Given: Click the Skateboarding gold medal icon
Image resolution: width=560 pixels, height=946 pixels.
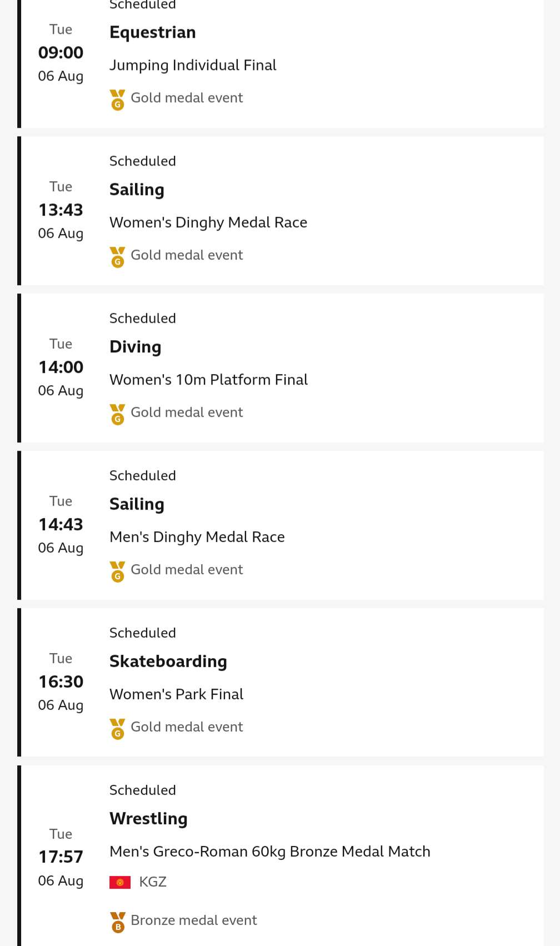Looking at the screenshot, I should click(x=117, y=729).
